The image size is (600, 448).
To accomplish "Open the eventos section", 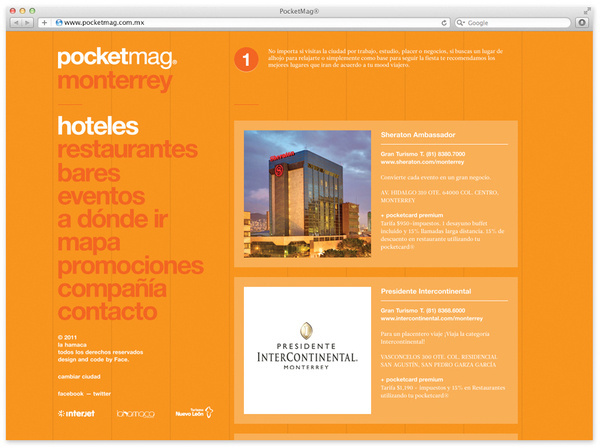I will pos(101,196).
